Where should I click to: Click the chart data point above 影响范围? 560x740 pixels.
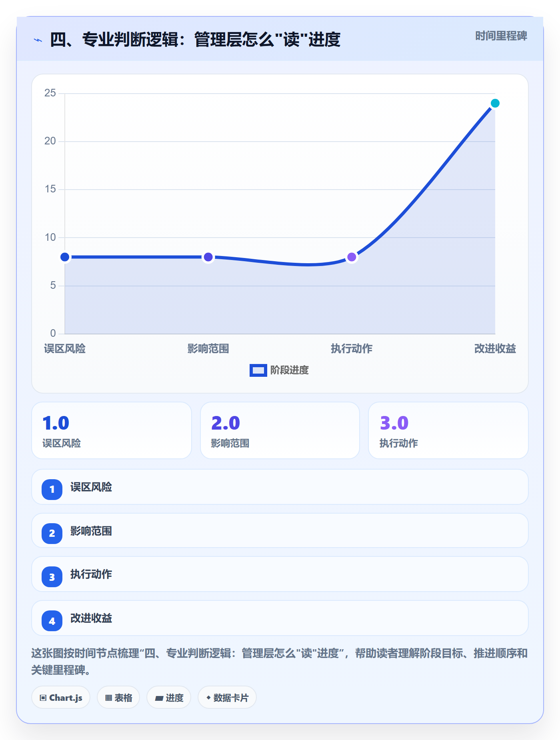(208, 257)
